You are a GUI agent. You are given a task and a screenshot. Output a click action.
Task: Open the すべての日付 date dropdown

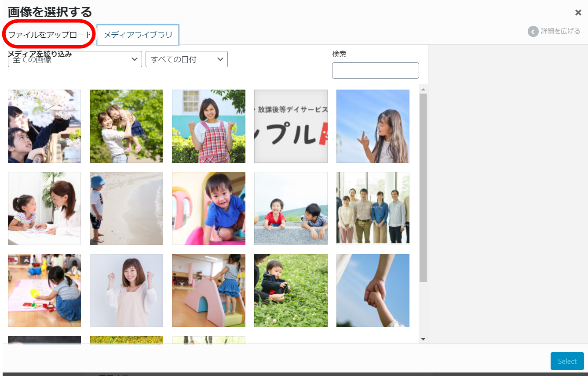coord(186,59)
